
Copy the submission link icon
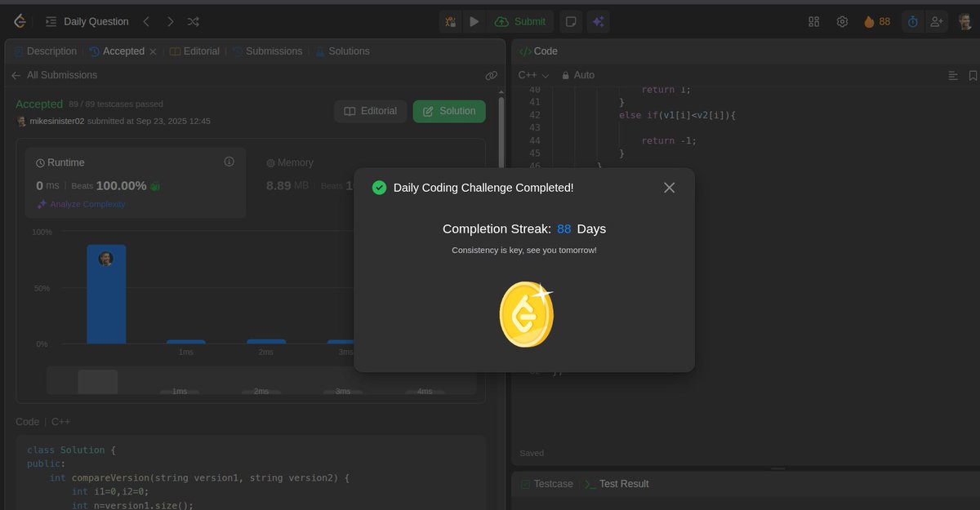point(491,75)
